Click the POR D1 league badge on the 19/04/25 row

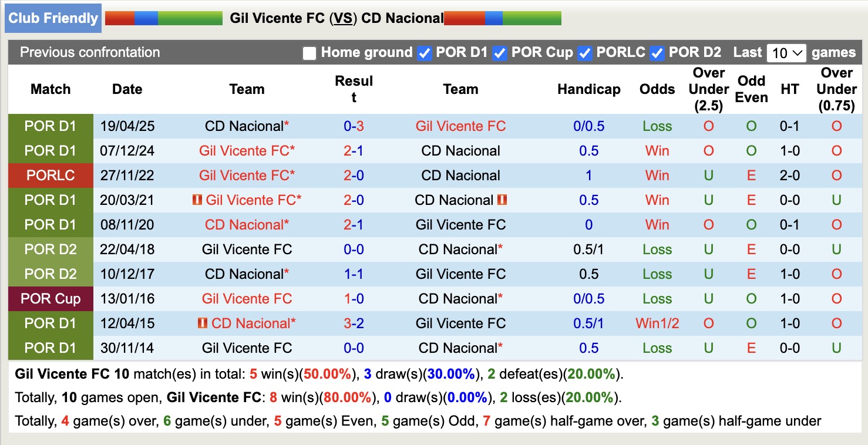(51, 126)
